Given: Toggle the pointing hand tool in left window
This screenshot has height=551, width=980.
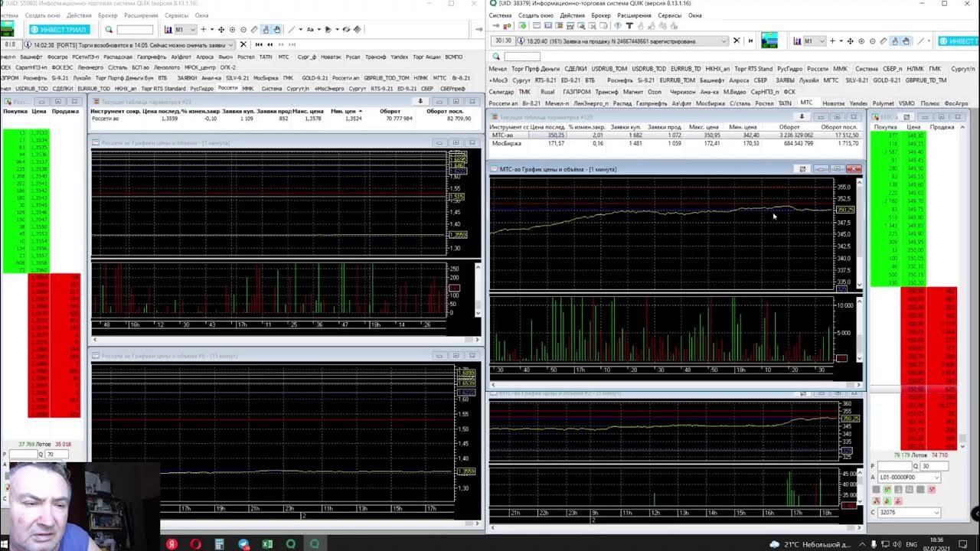Looking at the screenshot, I should coord(266,30).
